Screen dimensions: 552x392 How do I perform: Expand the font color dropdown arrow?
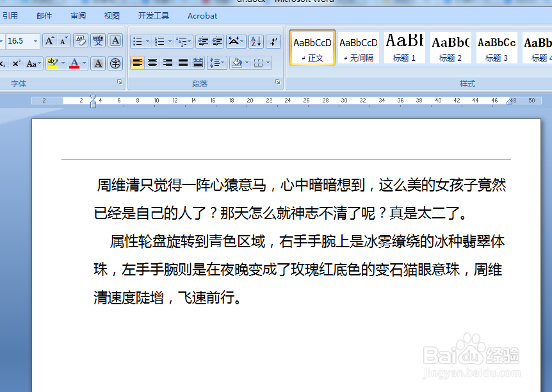pyautogui.click(x=84, y=63)
